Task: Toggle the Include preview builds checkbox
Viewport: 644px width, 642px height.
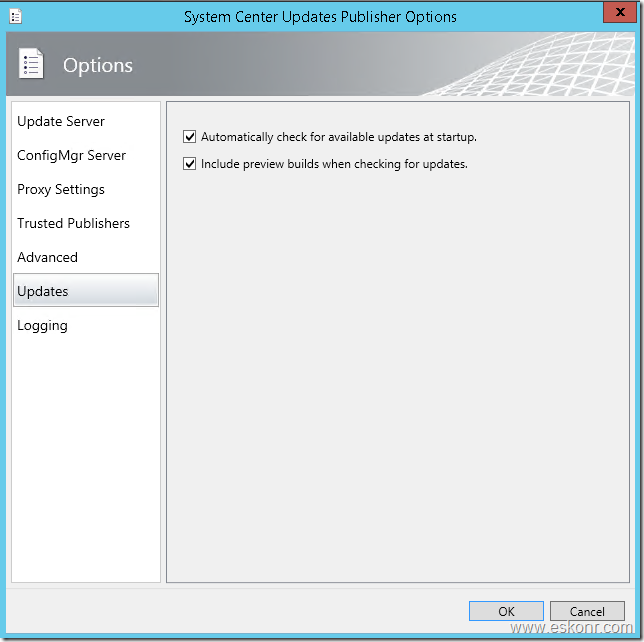Action: (x=190, y=163)
